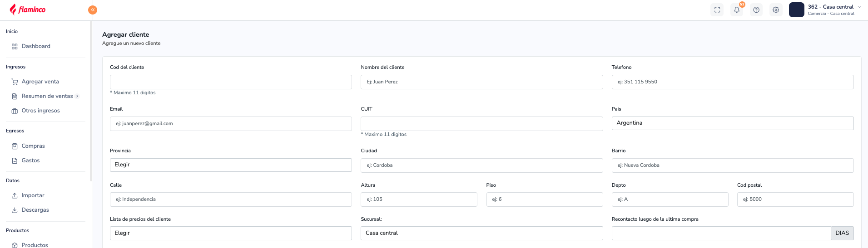Open the help question mark icon
Screen dimensions: 868x248
[x=756, y=10]
